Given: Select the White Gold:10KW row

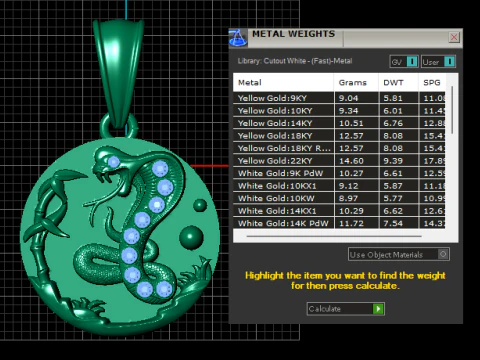Looking at the screenshot, I should [339, 198].
